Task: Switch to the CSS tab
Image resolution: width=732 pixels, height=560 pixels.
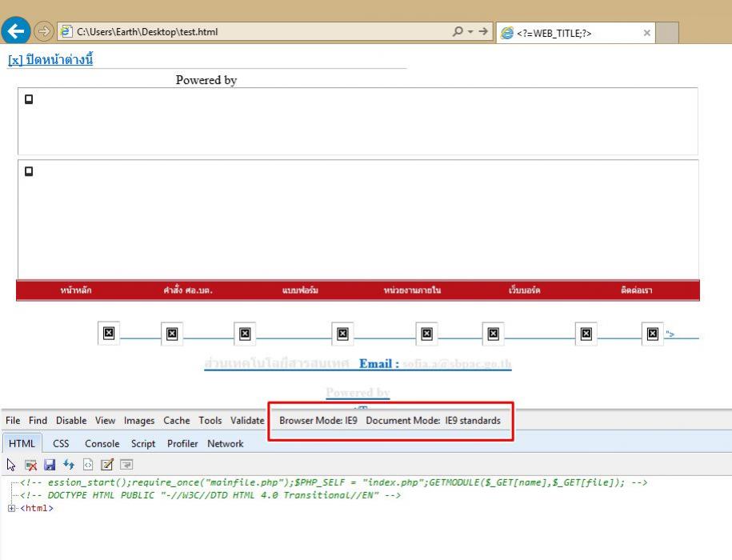Action: point(61,443)
